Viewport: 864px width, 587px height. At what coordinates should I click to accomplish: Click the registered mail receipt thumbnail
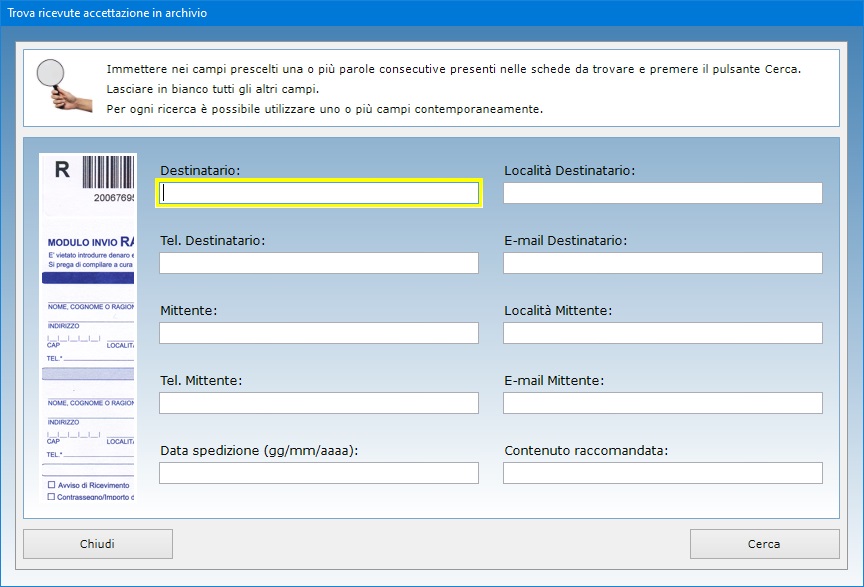point(88,327)
